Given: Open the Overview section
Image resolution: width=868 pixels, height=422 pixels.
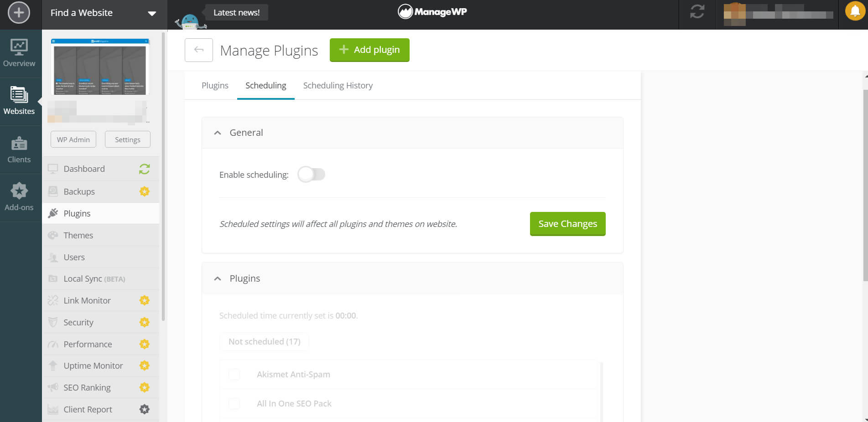Looking at the screenshot, I should pos(19,53).
